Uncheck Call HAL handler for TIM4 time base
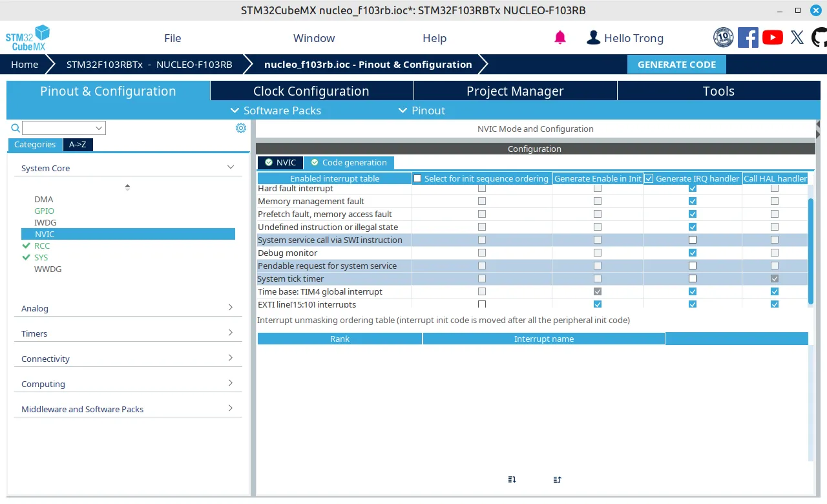The height and width of the screenshot is (504, 827). pos(775,291)
